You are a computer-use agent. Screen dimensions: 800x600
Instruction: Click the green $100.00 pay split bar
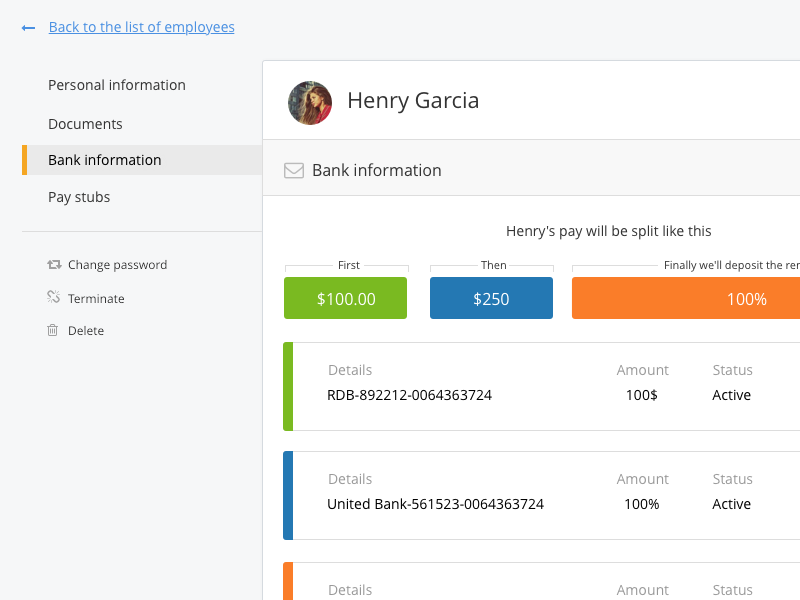[x=345, y=298]
